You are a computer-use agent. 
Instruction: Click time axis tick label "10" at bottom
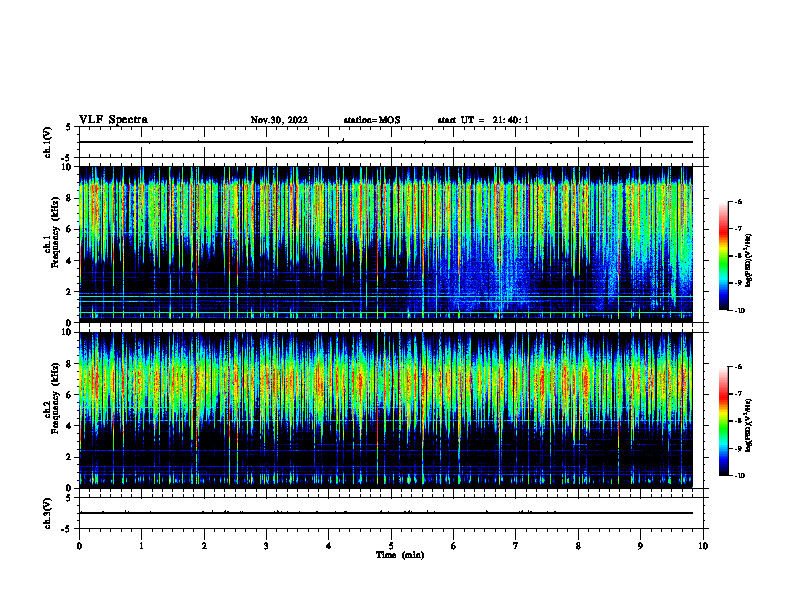[703, 546]
